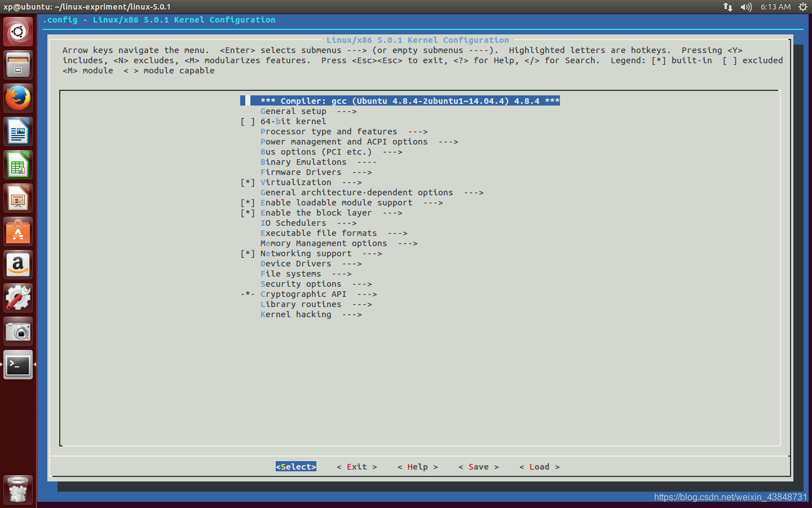This screenshot has height=508, width=812.
Task: Expand Bus options (PCI etc.) arrow
Action: 392,152
